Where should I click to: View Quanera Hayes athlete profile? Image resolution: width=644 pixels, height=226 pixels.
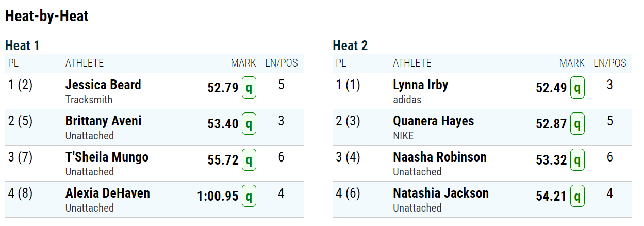[434, 121]
